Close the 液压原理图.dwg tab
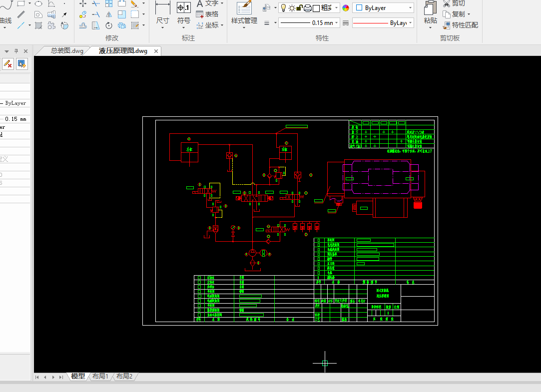 [156, 51]
